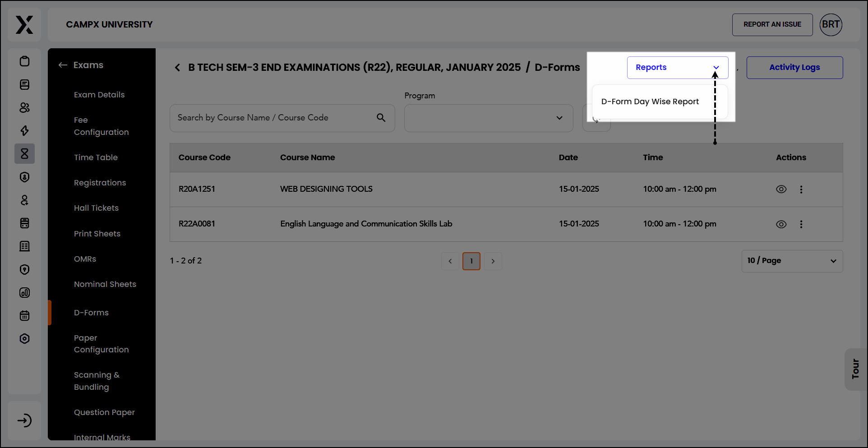Open Print Sheets in sidebar

pos(97,234)
